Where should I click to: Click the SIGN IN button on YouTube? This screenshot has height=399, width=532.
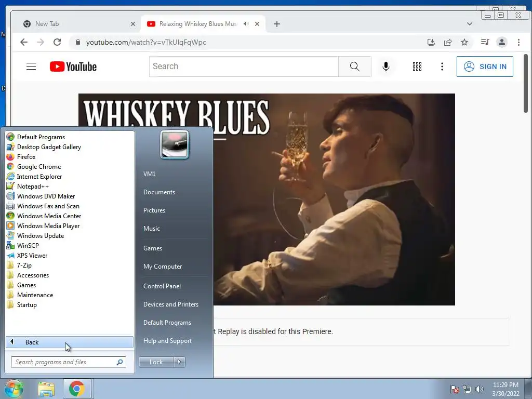(x=485, y=66)
